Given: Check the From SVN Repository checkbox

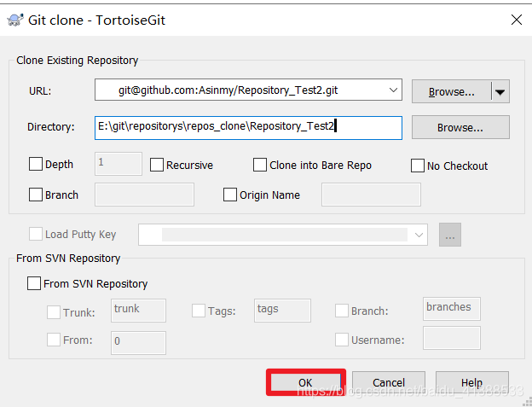Looking at the screenshot, I should pos(34,283).
